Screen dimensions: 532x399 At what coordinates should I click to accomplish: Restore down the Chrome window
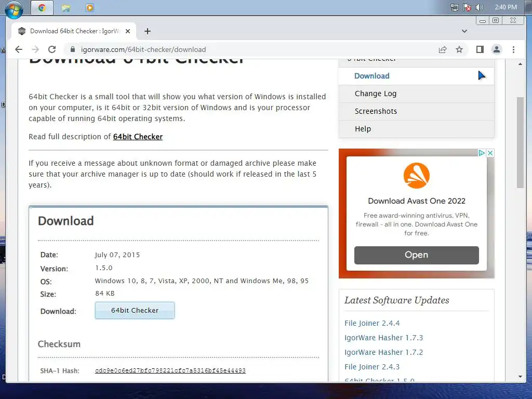coord(495,21)
